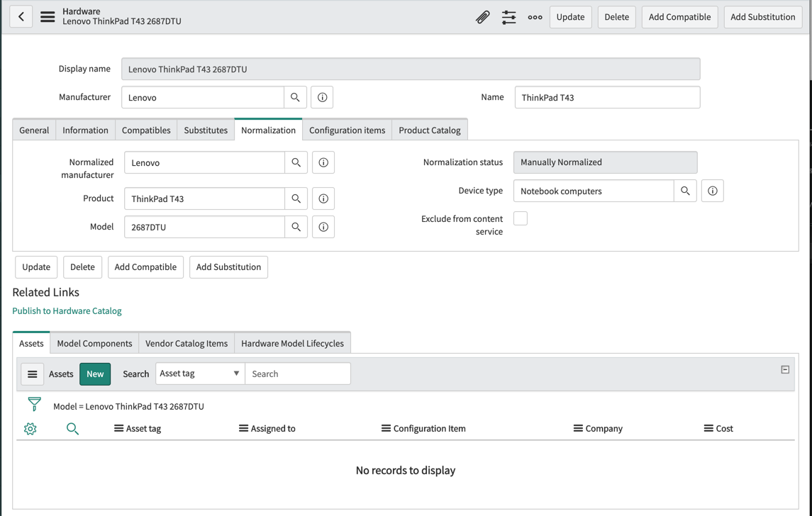
Task: Click into the Device type field
Action: click(x=594, y=191)
